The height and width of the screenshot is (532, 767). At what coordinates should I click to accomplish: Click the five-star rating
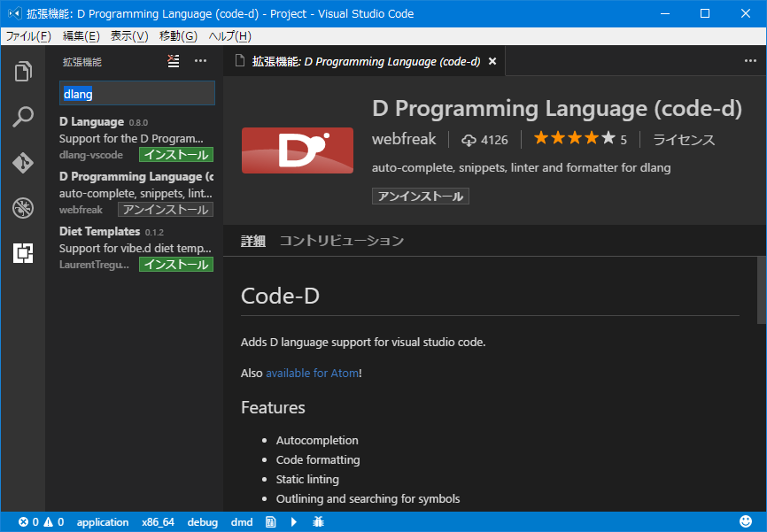pos(574,138)
